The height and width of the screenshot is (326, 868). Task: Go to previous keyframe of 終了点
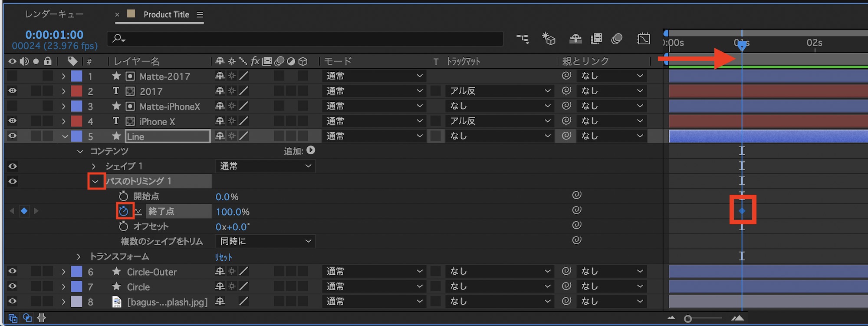click(12, 211)
